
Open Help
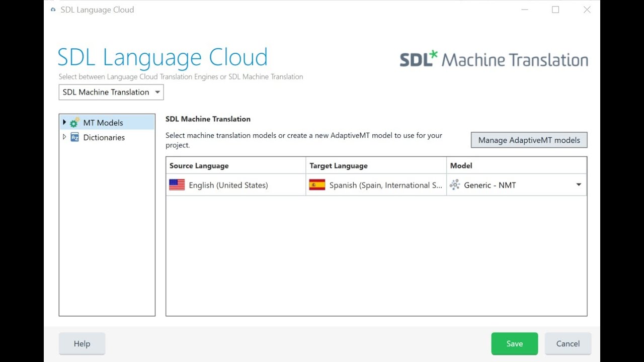pyautogui.click(x=82, y=343)
